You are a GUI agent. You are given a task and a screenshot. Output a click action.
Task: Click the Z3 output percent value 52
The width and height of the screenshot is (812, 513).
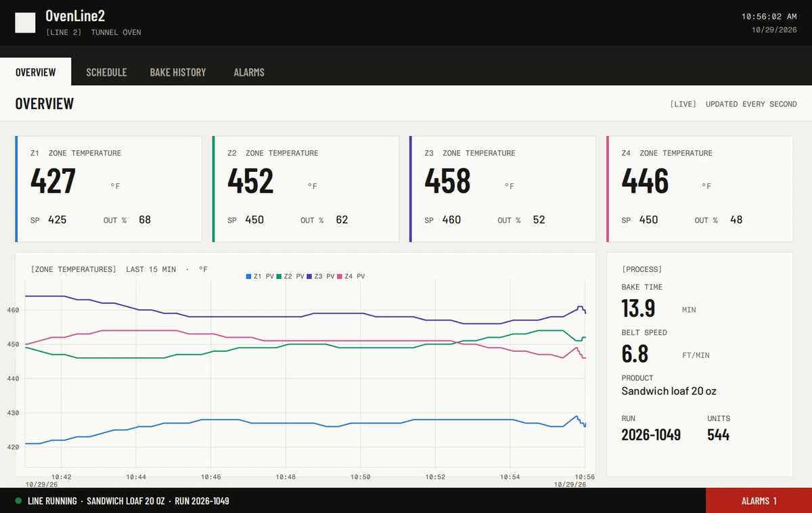click(x=539, y=220)
